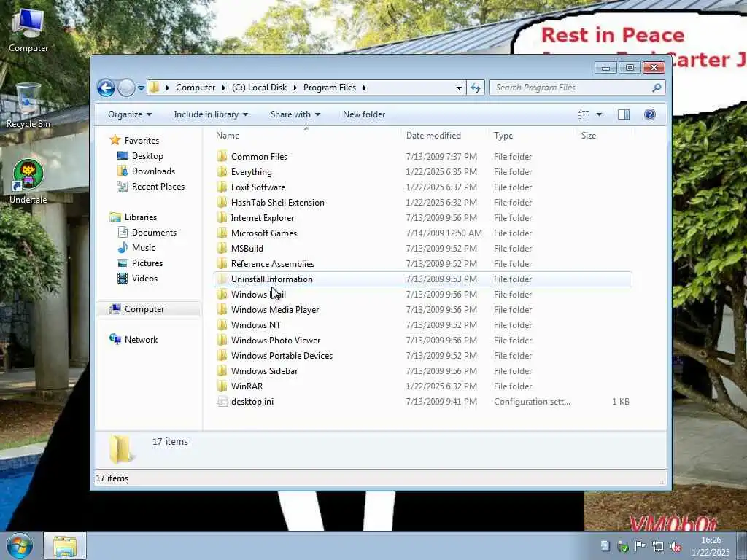Select the Windows NT folder icon
Viewport: 747px width, 560px height.
coord(222,324)
